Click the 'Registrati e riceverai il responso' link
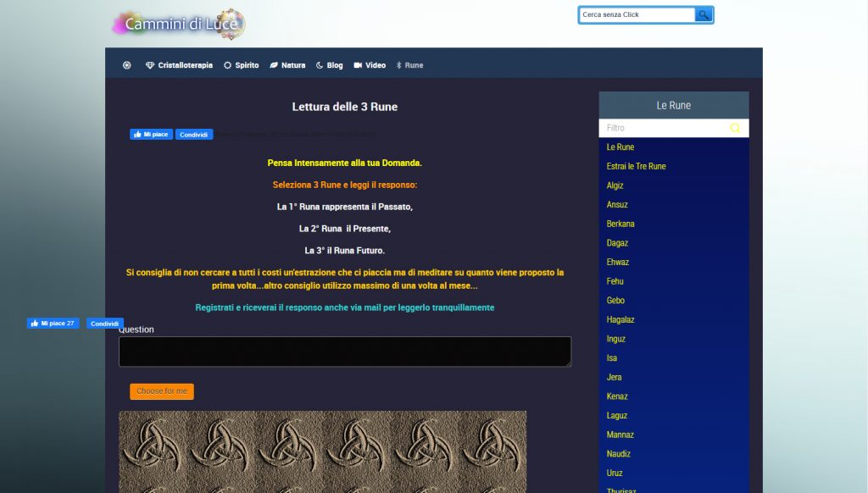 coord(345,307)
